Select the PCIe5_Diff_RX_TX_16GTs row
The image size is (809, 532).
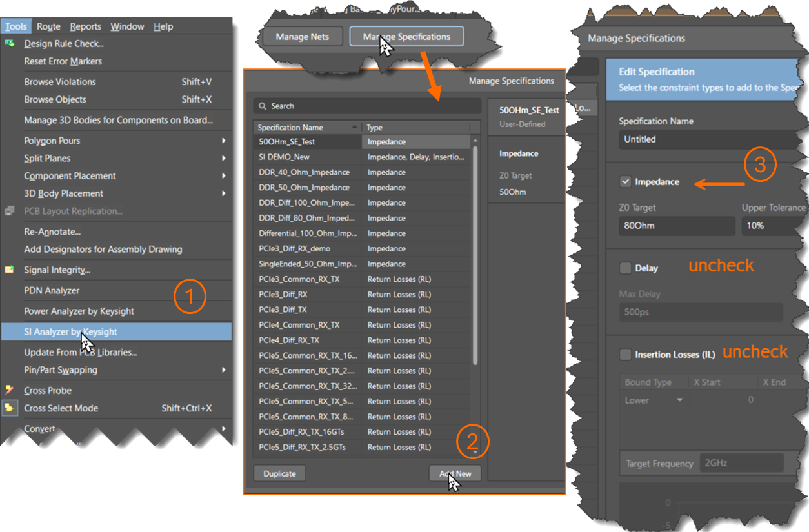coord(363,432)
